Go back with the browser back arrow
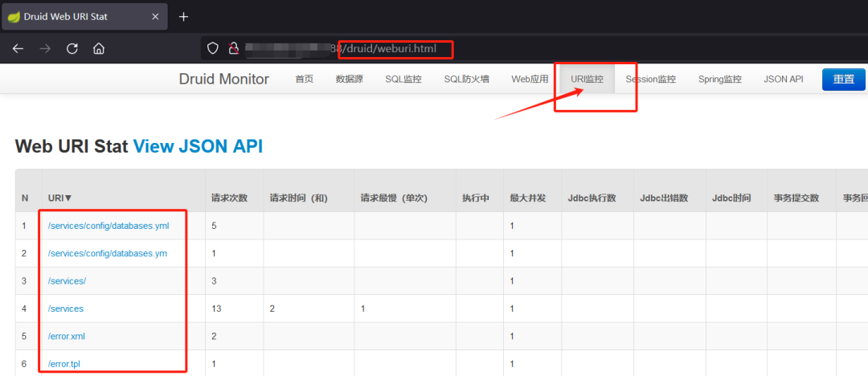Image resolution: width=868 pixels, height=376 pixels. click(x=18, y=49)
